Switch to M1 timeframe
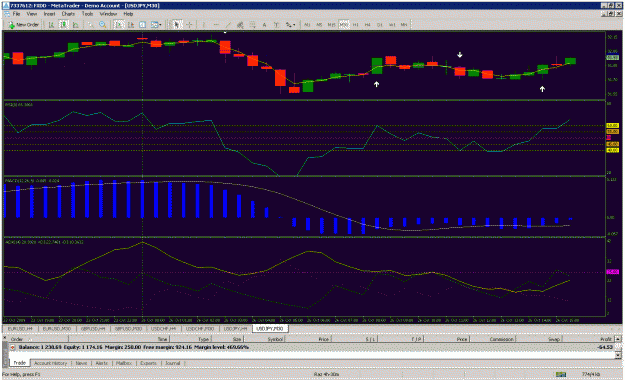 pyautogui.click(x=307, y=25)
